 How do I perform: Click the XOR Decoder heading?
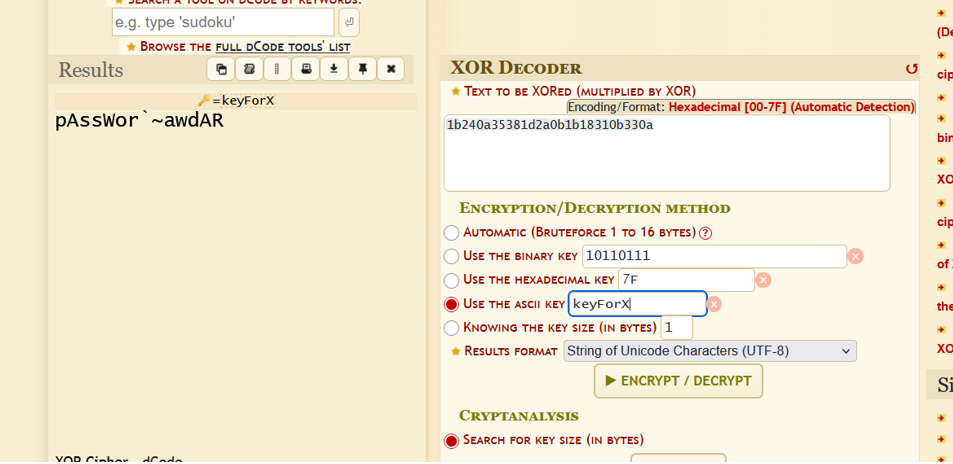click(x=516, y=68)
